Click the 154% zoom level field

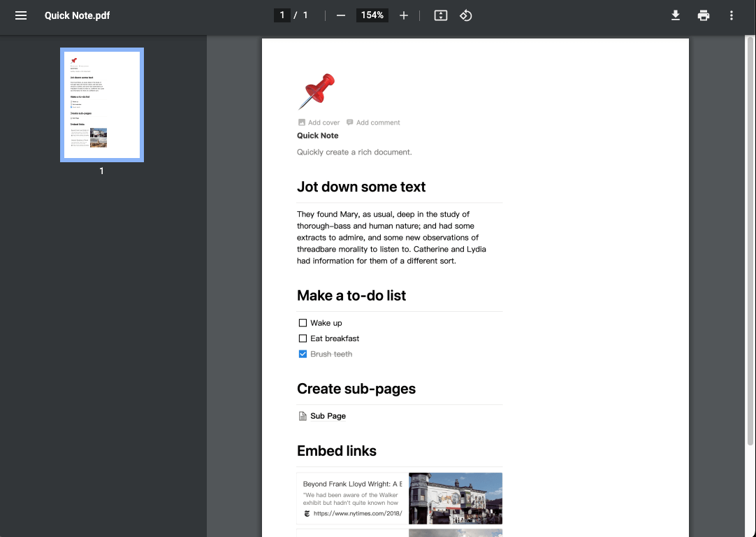(x=372, y=15)
